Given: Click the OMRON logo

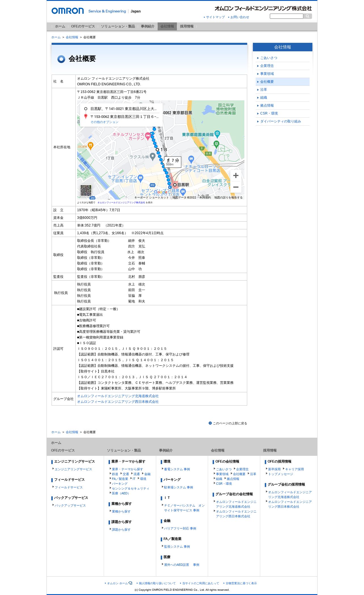Looking at the screenshot, I should pyautogui.click(x=67, y=11).
